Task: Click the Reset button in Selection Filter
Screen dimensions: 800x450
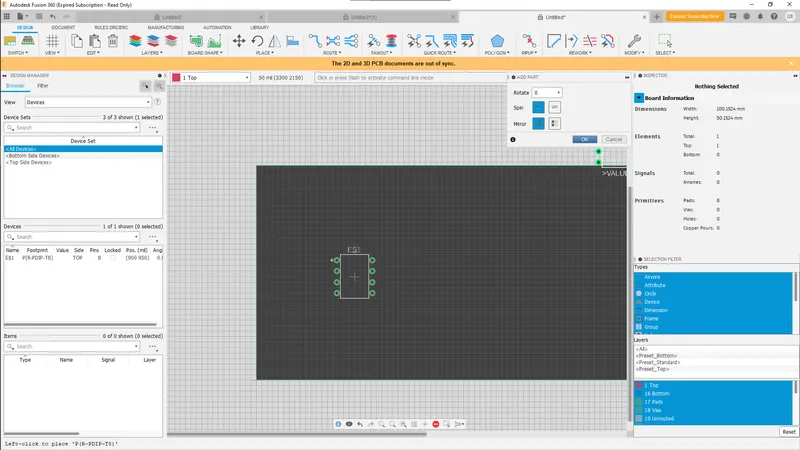Action: point(787,431)
